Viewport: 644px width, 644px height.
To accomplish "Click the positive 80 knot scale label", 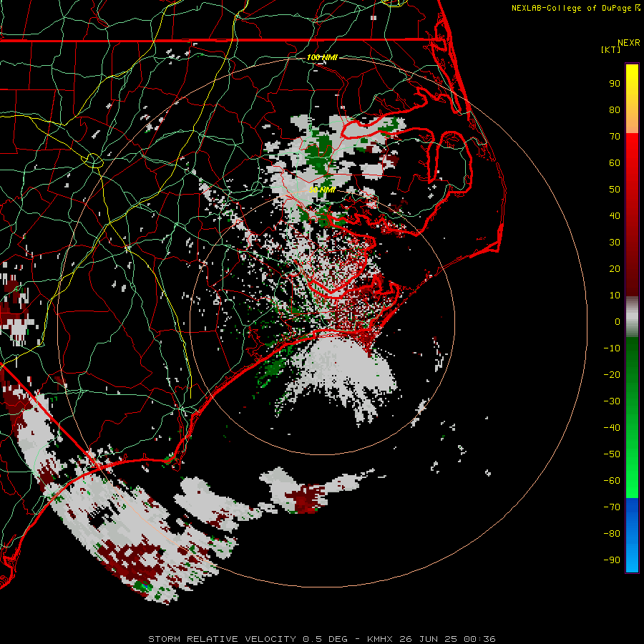I will tap(615, 110).
